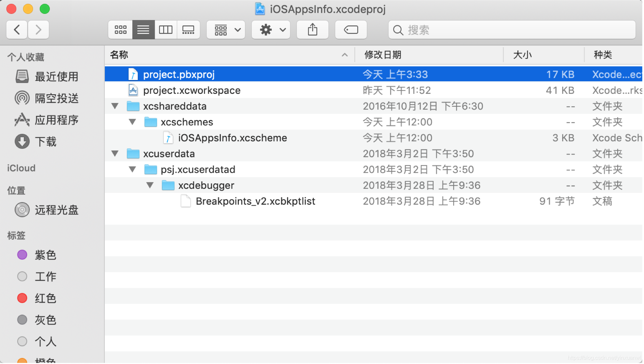Select the project.xcworkspace file icon

pyautogui.click(x=133, y=90)
